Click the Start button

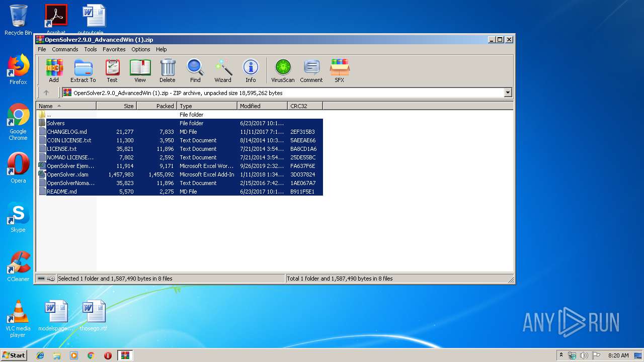click(x=14, y=355)
